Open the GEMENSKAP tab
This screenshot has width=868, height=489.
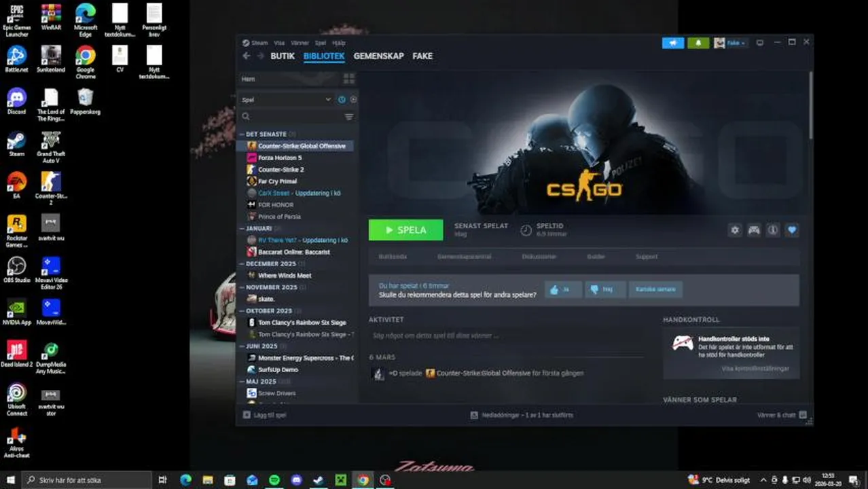[378, 56]
